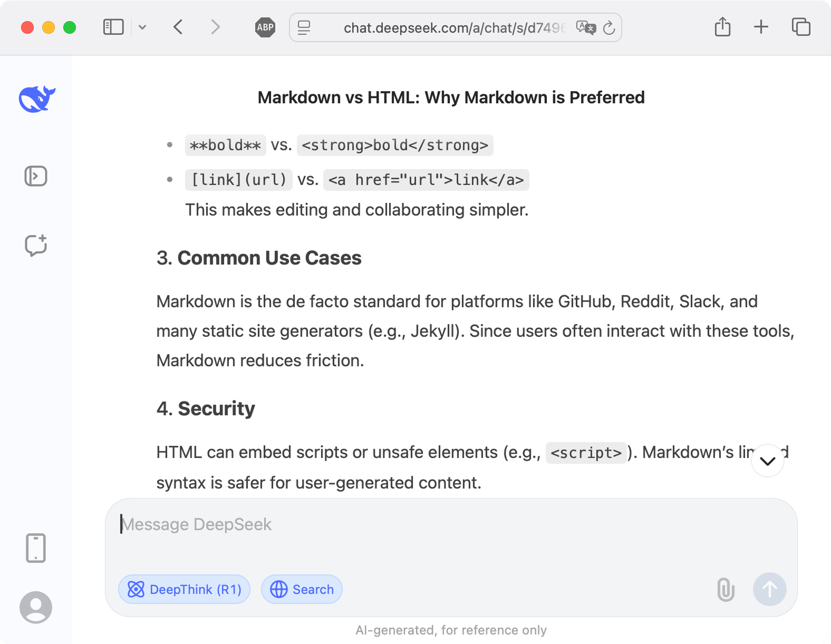
Task: Open the tab options chevron next to sidebar
Action: click(x=142, y=27)
